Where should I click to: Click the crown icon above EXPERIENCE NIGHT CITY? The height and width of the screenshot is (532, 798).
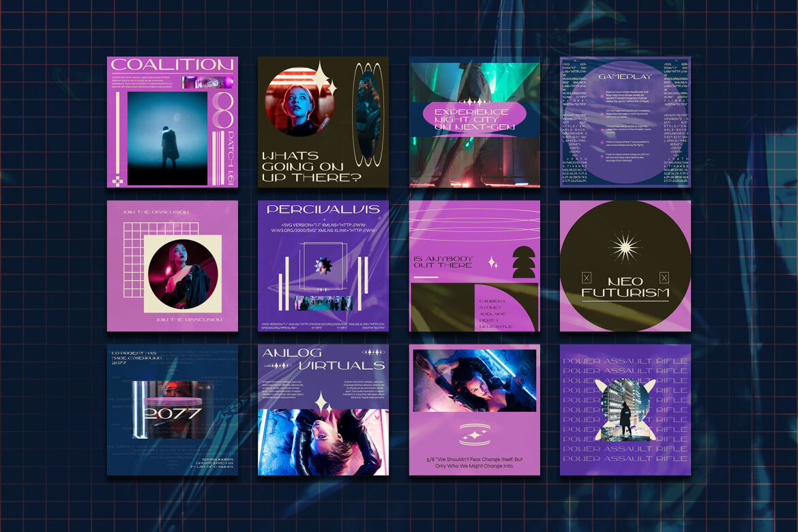[x=473, y=100]
